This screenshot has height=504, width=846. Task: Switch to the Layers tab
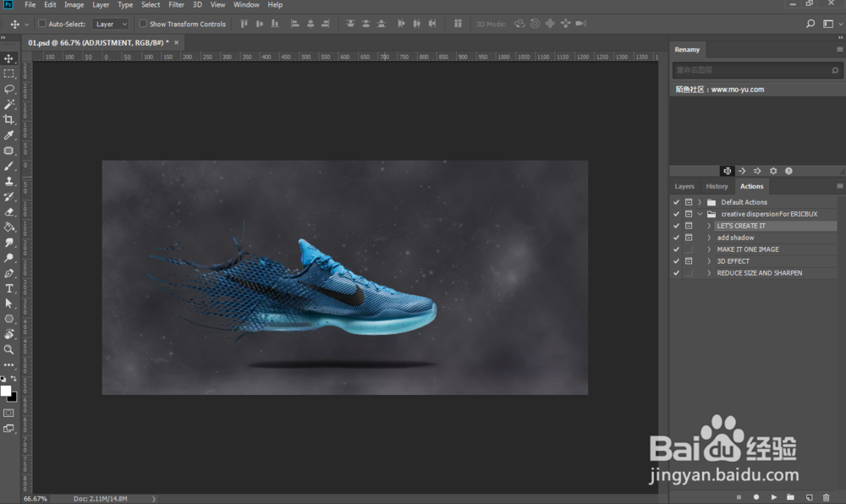(684, 186)
